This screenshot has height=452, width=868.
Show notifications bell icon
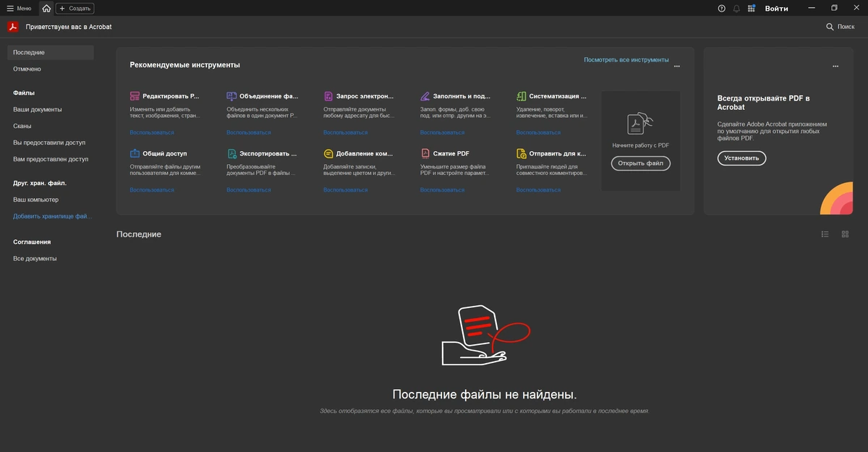736,8
